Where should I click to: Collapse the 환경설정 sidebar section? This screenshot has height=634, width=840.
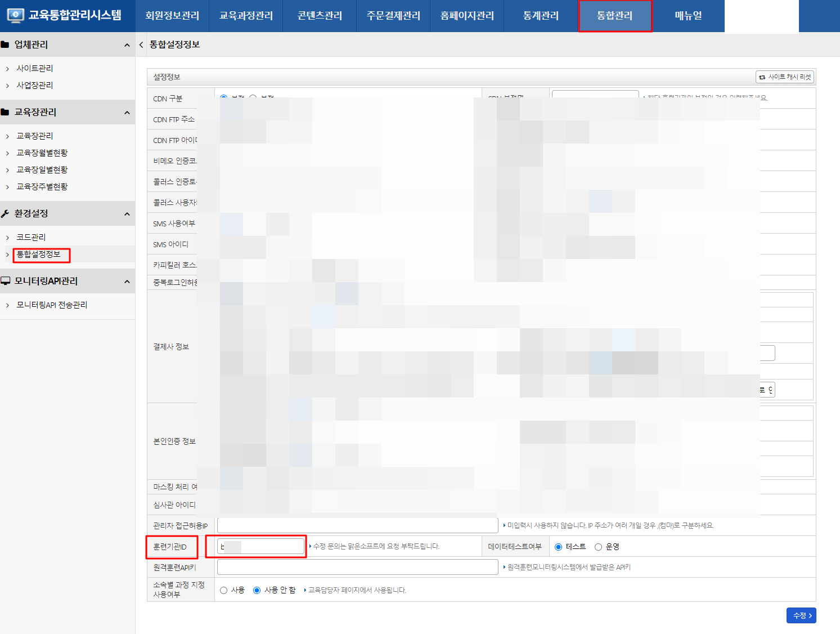click(127, 213)
